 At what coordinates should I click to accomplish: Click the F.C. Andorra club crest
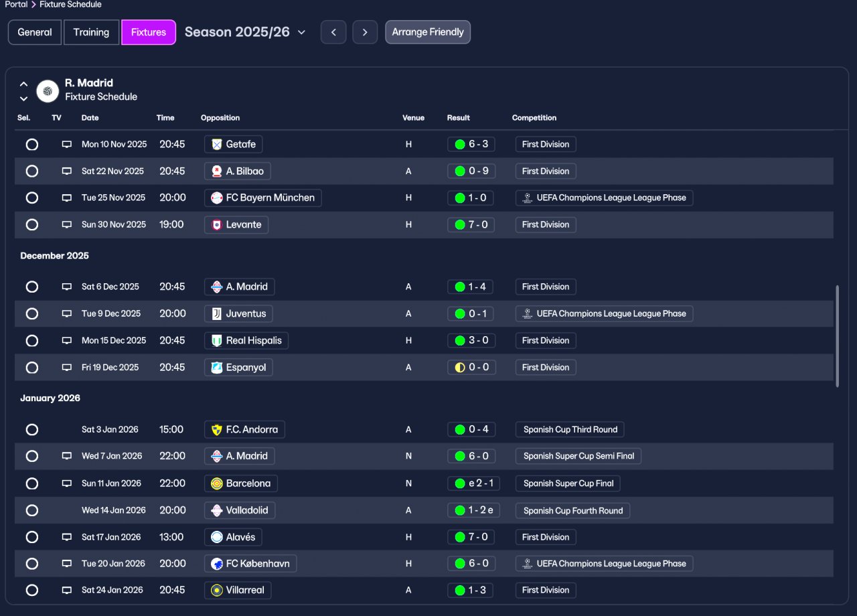coord(217,429)
